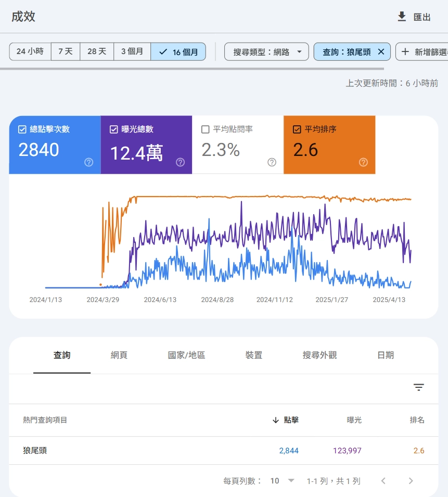Screen dimensions: 448x497
Task: Click the export download icon
Action: click(402, 17)
